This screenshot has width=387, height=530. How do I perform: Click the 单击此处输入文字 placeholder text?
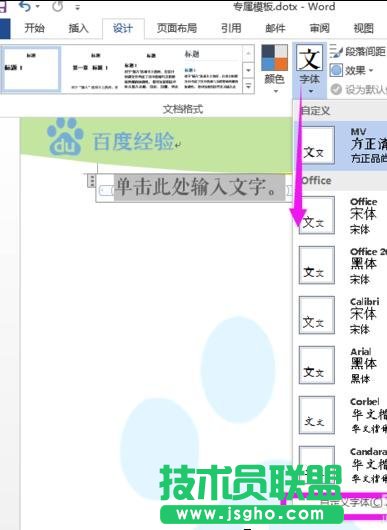coord(199,187)
